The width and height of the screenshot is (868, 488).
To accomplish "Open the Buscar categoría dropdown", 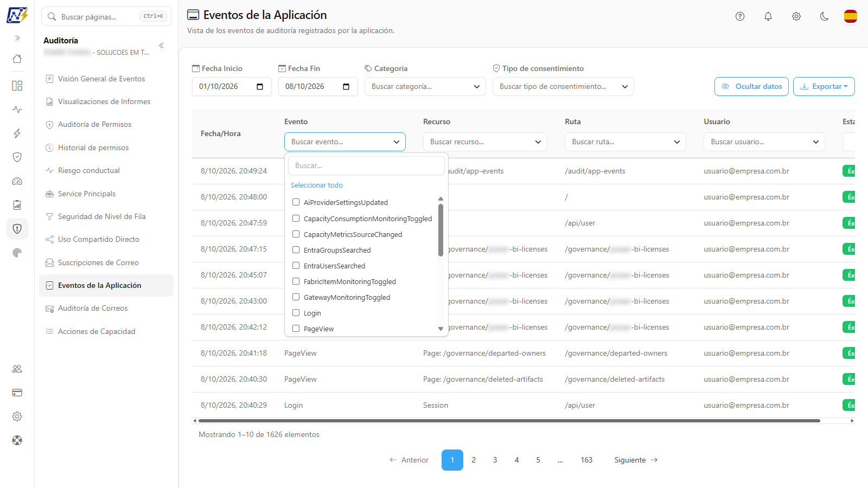I will (425, 87).
